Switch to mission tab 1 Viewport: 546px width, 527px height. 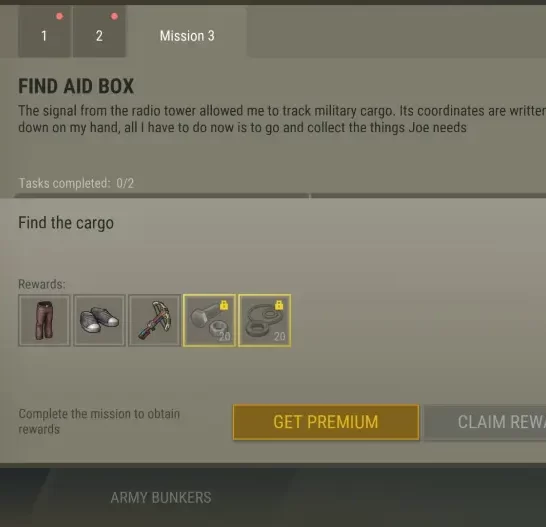44,31
